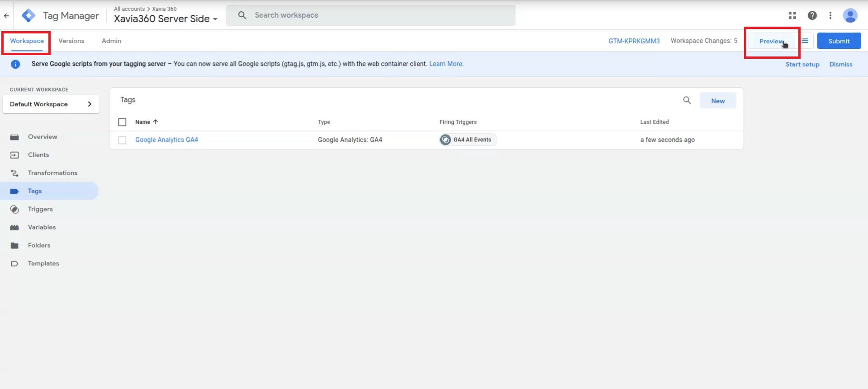
Task: Switch to the Versions tab
Action: tap(71, 41)
